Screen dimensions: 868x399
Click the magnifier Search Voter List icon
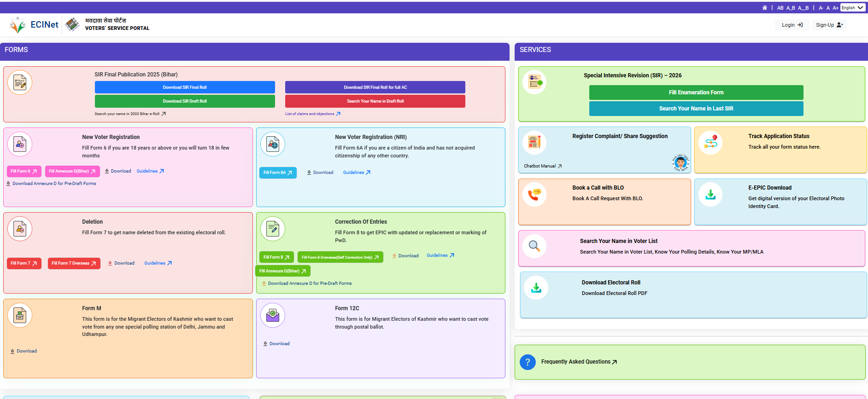point(534,246)
